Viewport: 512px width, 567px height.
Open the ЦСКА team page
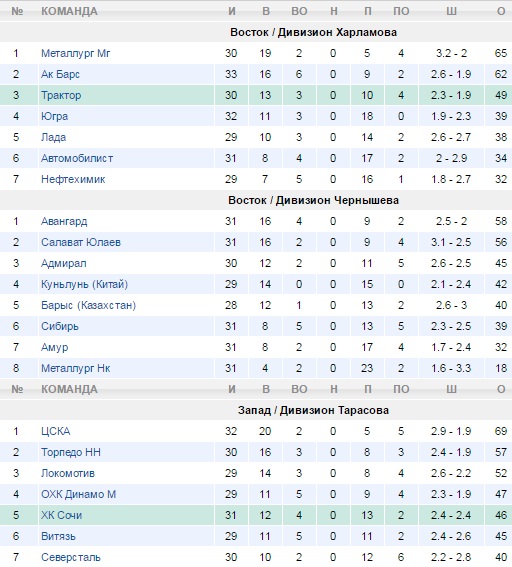55,431
